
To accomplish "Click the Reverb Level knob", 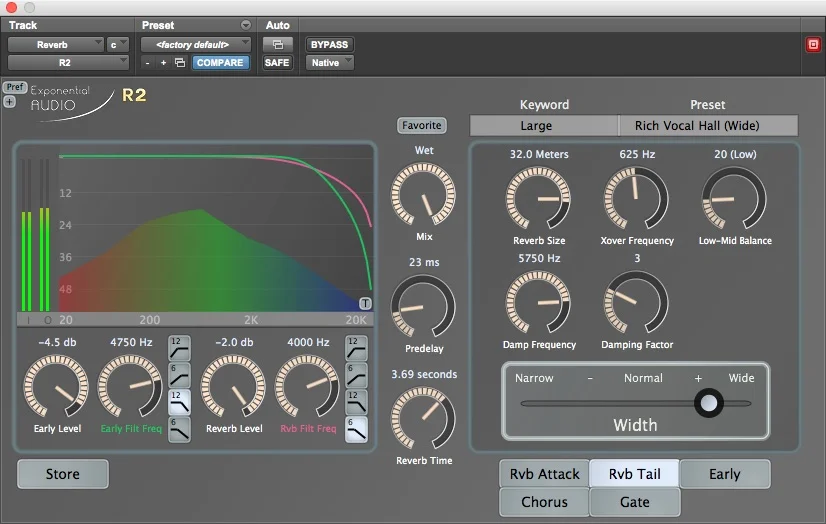I will [233, 387].
